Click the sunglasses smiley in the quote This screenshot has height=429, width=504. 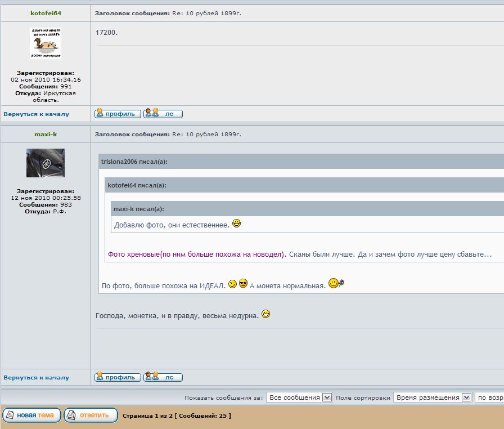pyautogui.click(x=243, y=284)
